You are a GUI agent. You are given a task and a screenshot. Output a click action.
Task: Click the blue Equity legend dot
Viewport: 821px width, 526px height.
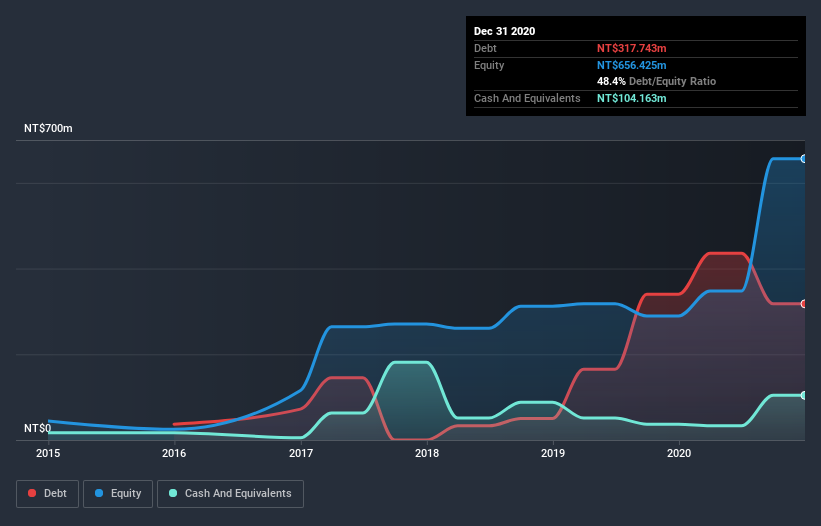point(99,493)
